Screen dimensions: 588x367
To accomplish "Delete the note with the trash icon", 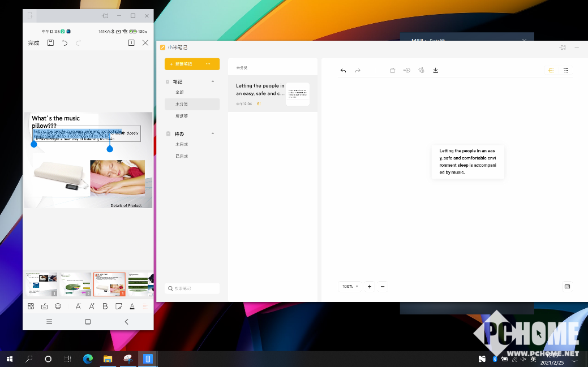I will (x=393, y=71).
